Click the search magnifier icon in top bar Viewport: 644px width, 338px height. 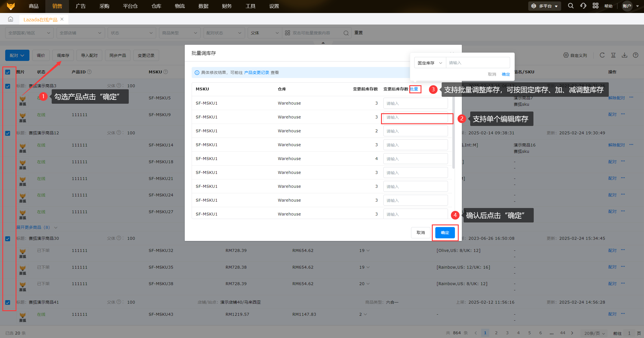[x=570, y=6]
